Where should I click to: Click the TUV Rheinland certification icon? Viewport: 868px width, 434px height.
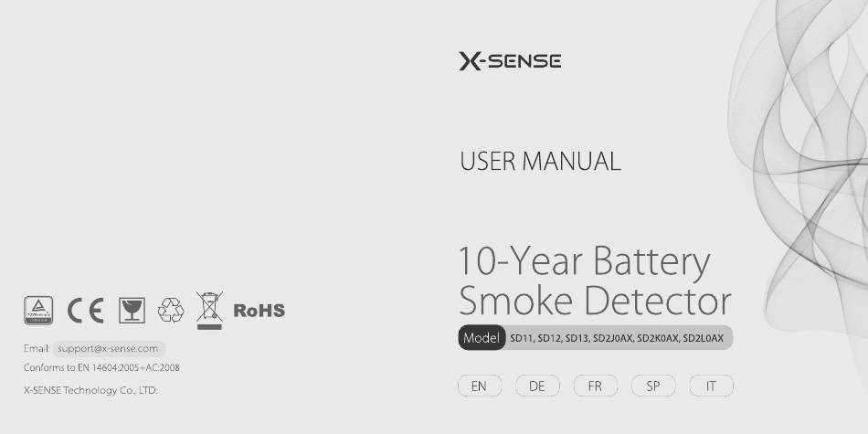38,310
